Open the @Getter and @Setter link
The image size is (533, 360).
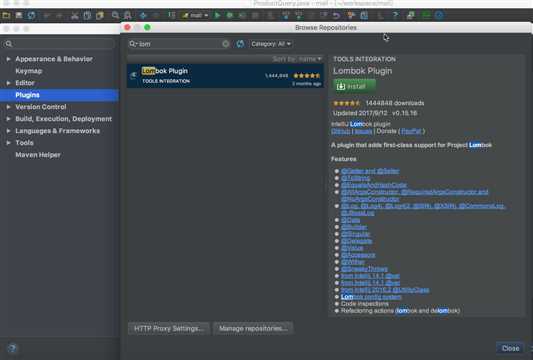point(370,171)
